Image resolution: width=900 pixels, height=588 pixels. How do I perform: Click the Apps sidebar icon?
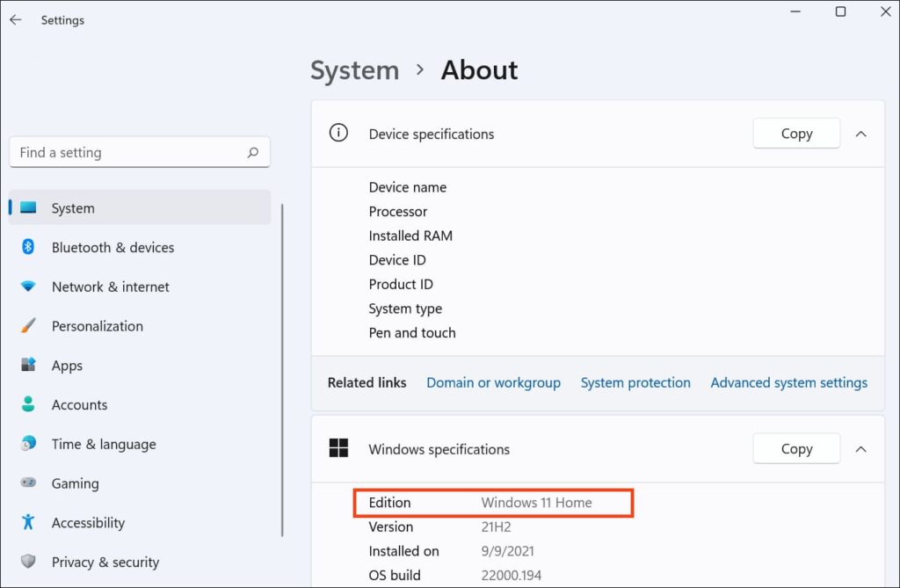(28, 365)
